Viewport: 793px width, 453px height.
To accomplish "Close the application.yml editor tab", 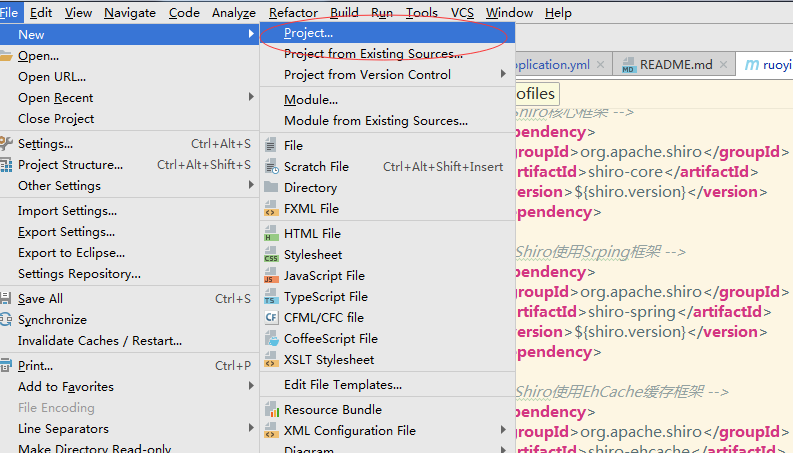I will tap(600, 65).
